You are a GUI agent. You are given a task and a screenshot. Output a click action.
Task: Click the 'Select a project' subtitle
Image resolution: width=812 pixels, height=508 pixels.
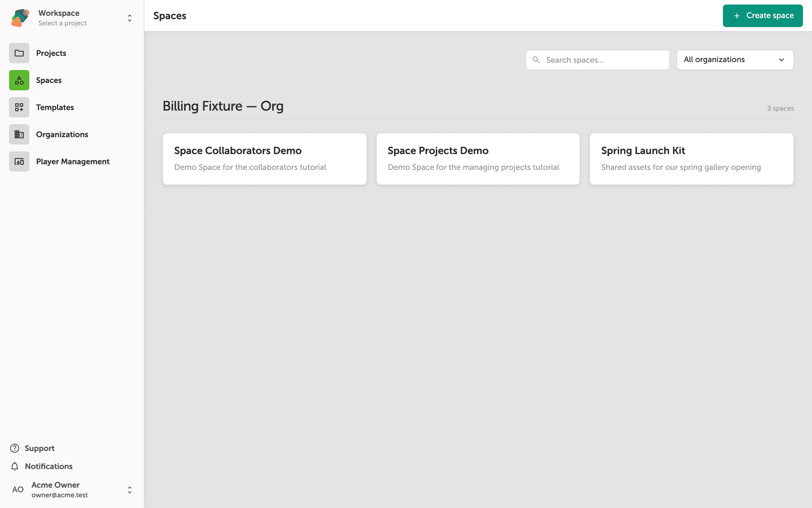(x=62, y=23)
